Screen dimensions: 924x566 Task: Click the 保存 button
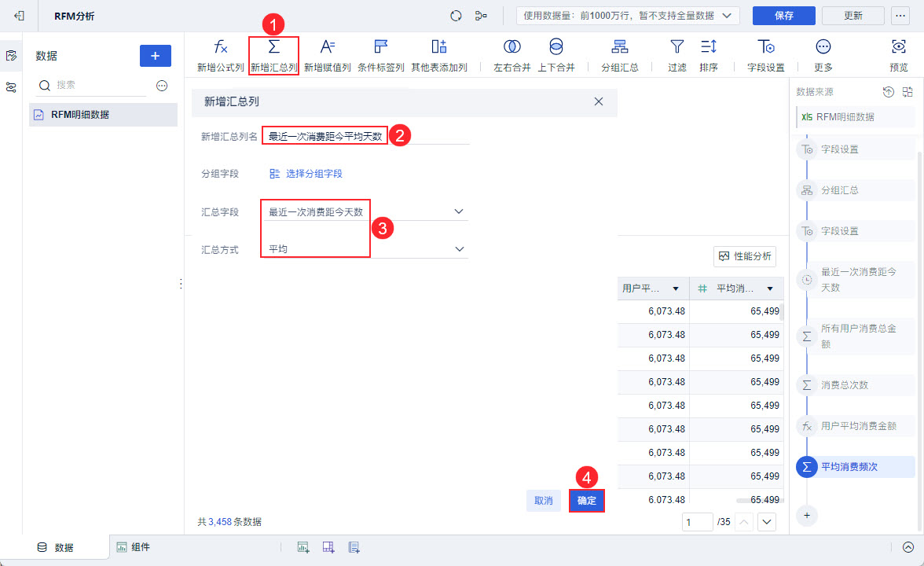pyautogui.click(x=784, y=16)
